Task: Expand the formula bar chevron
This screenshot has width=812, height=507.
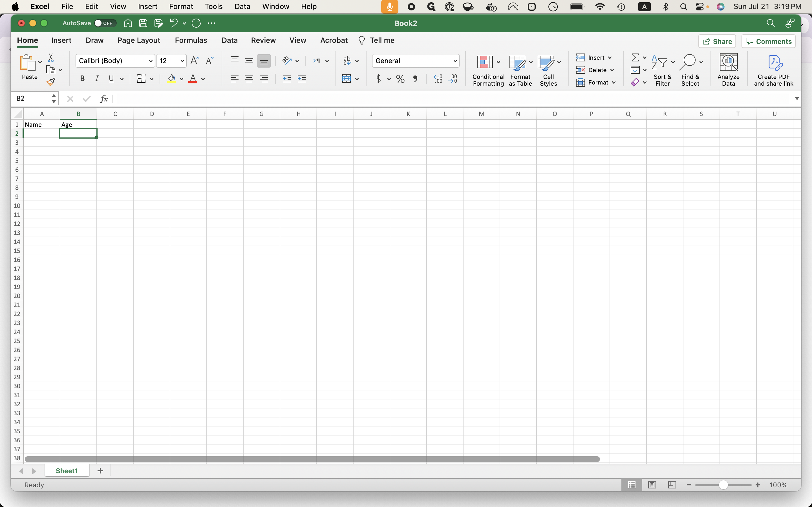Action: click(797, 99)
